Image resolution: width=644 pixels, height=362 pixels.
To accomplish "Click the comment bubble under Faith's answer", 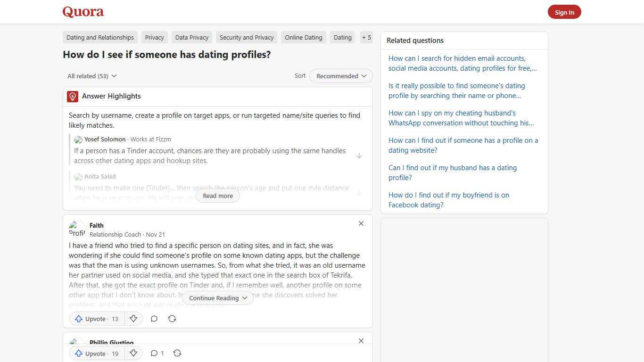I will tap(154, 319).
